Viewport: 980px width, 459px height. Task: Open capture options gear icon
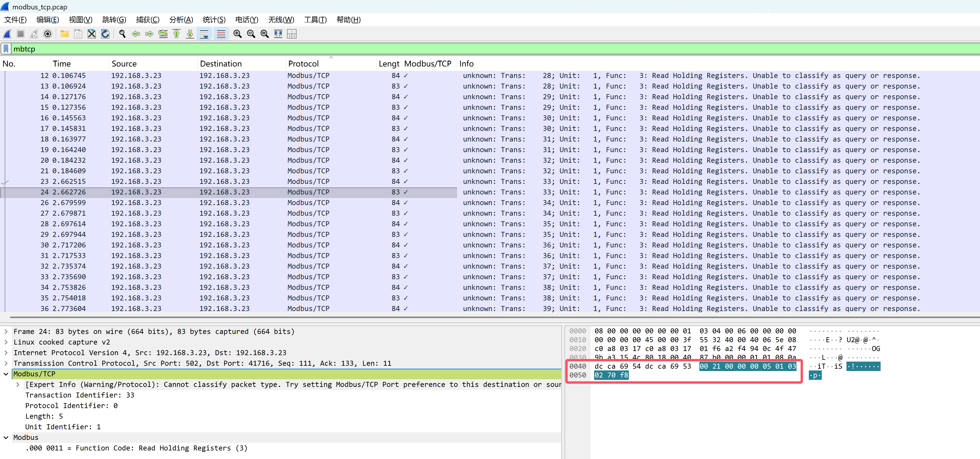(48, 34)
